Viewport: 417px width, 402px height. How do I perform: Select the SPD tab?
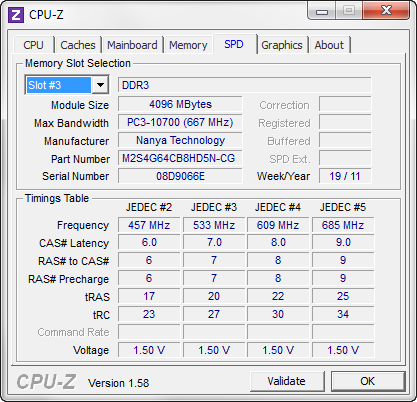tap(234, 44)
